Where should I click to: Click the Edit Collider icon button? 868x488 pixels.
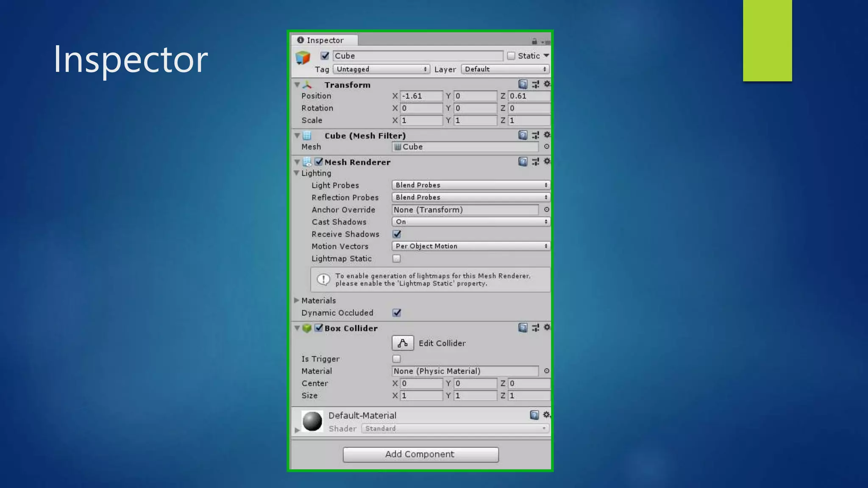point(402,343)
